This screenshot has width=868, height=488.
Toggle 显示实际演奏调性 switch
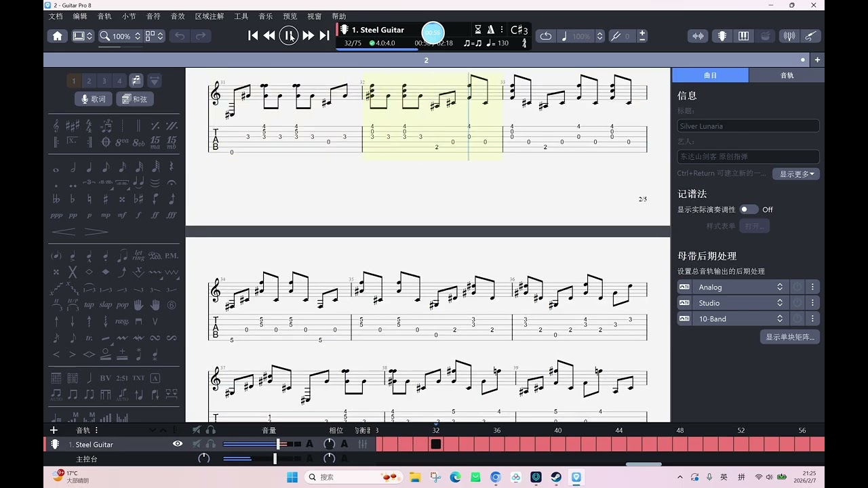[x=749, y=209]
